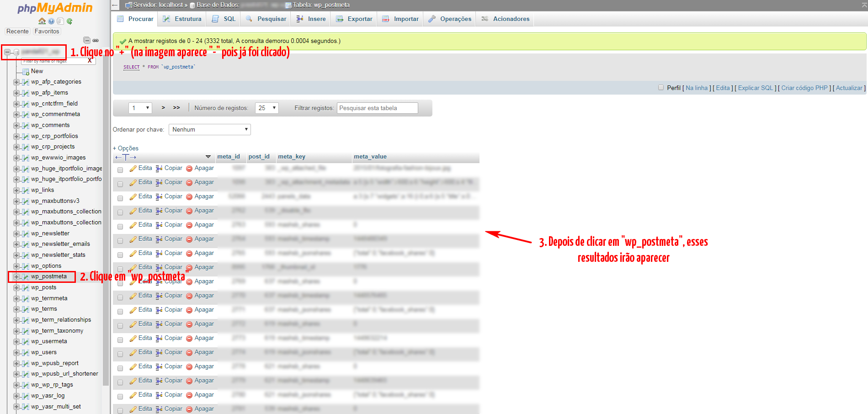Image resolution: width=868 pixels, height=414 pixels.
Task: Open the Operações tab
Action: pos(450,19)
